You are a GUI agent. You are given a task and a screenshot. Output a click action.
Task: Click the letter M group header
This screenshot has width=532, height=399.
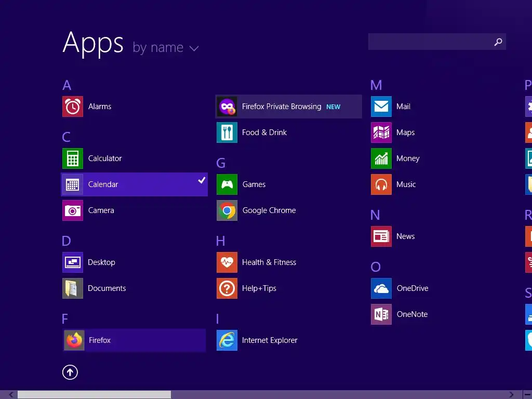pyautogui.click(x=376, y=85)
